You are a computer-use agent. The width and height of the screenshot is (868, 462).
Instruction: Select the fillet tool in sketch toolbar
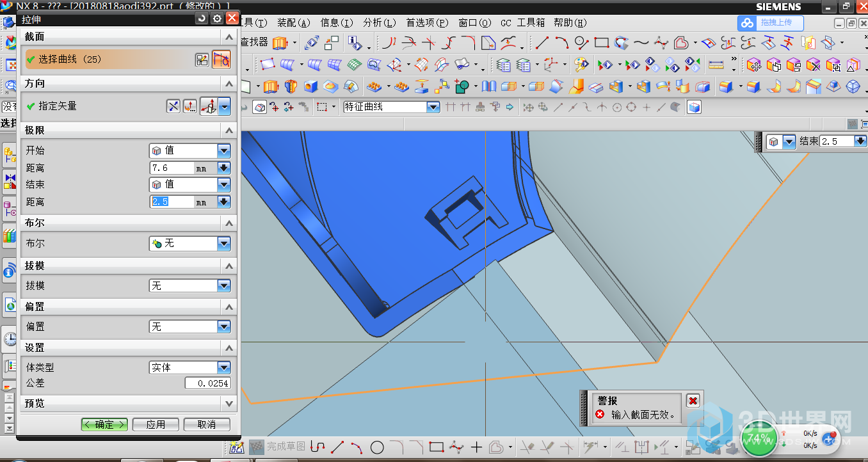point(397,447)
